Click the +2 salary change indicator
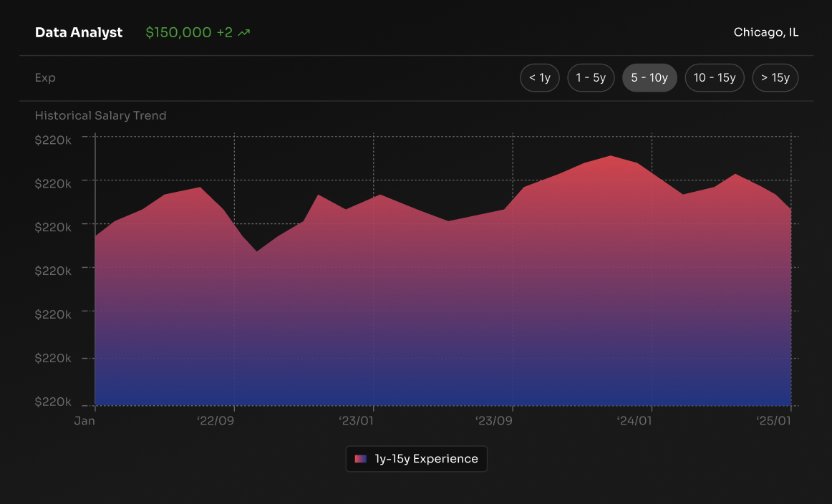The width and height of the screenshot is (832, 504). click(224, 33)
